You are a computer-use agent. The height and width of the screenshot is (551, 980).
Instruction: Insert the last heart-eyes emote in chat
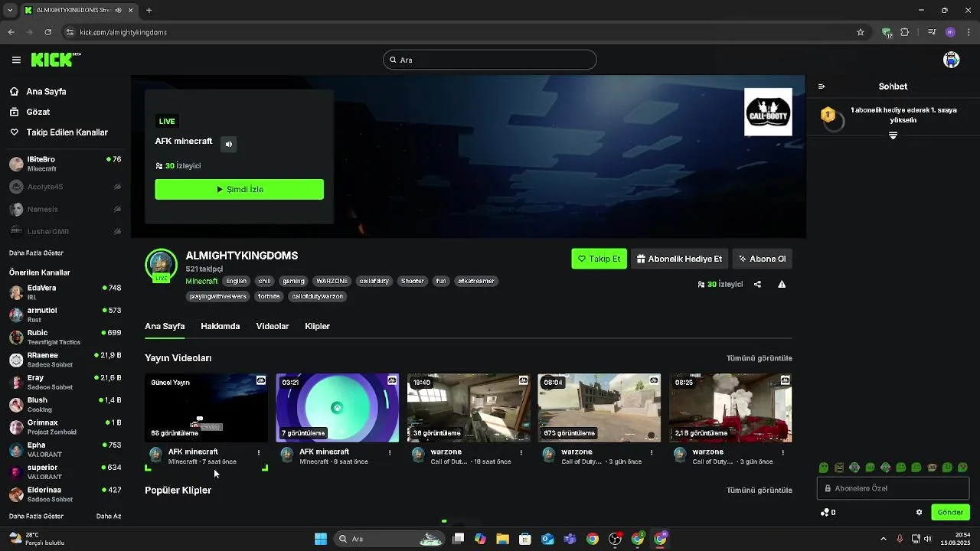963,468
